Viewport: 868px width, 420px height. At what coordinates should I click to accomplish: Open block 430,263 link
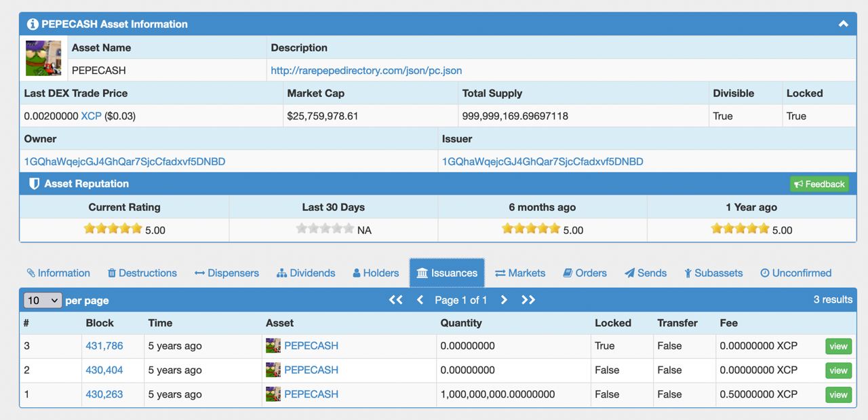104,394
